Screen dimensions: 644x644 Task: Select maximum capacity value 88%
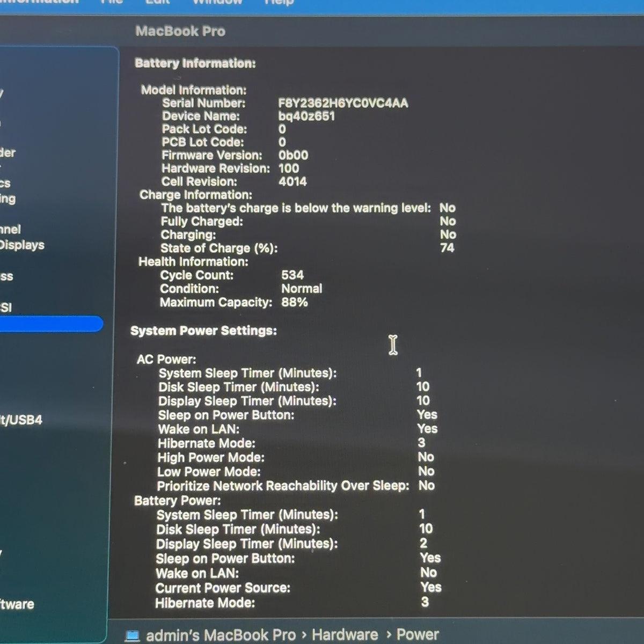click(x=295, y=302)
